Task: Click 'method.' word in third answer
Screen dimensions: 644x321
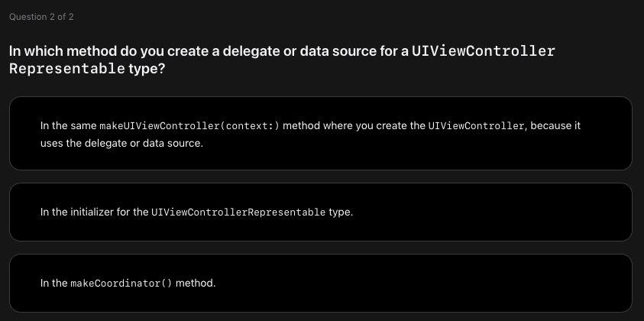Action: pyautogui.click(x=196, y=284)
